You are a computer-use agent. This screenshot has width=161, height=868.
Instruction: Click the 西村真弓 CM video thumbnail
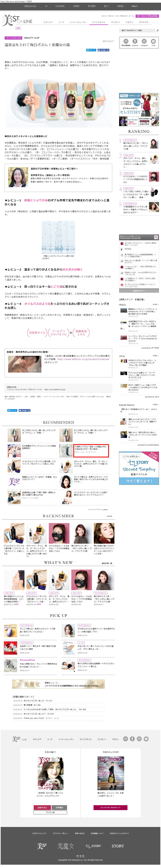(x=25, y=364)
